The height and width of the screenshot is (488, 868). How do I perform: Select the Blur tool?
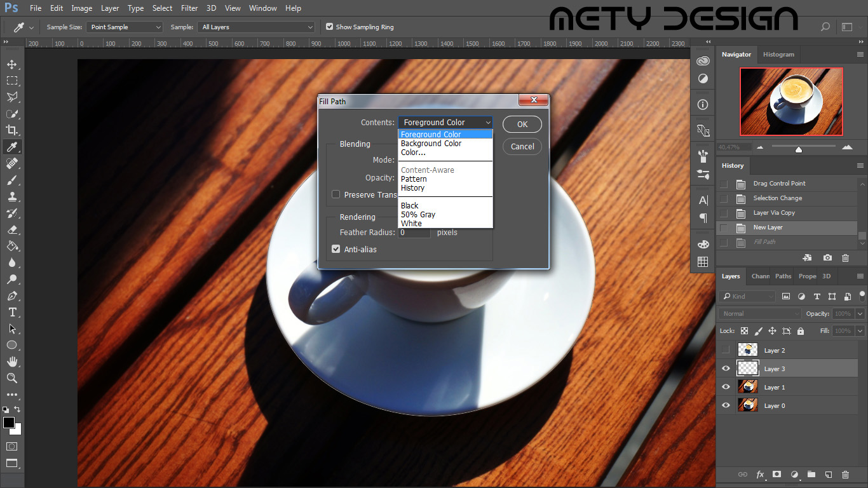pyautogui.click(x=11, y=262)
